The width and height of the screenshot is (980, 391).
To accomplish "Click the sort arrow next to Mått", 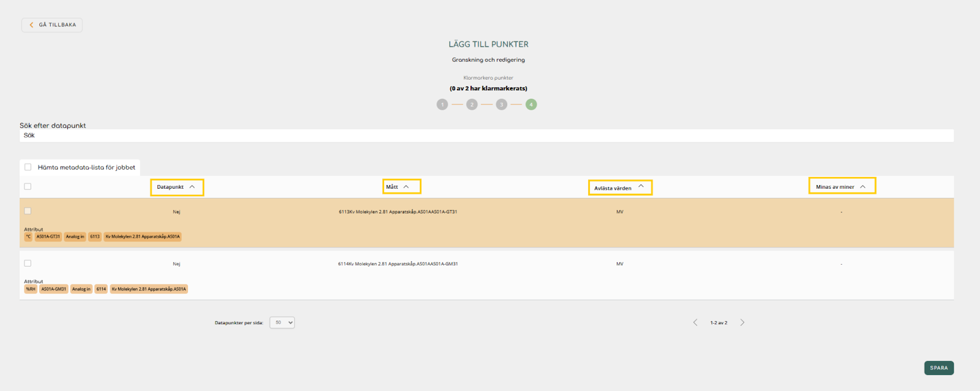I will [406, 187].
